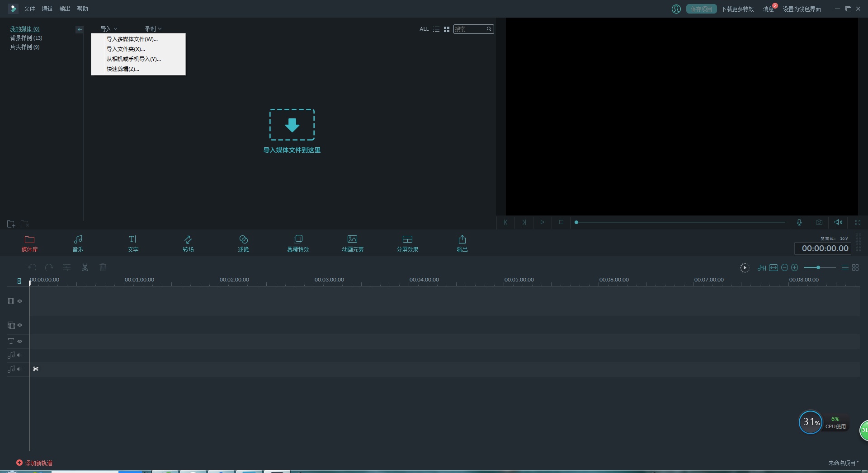Take a snapshot with camera icon
The width and height of the screenshot is (868, 473).
[819, 222]
